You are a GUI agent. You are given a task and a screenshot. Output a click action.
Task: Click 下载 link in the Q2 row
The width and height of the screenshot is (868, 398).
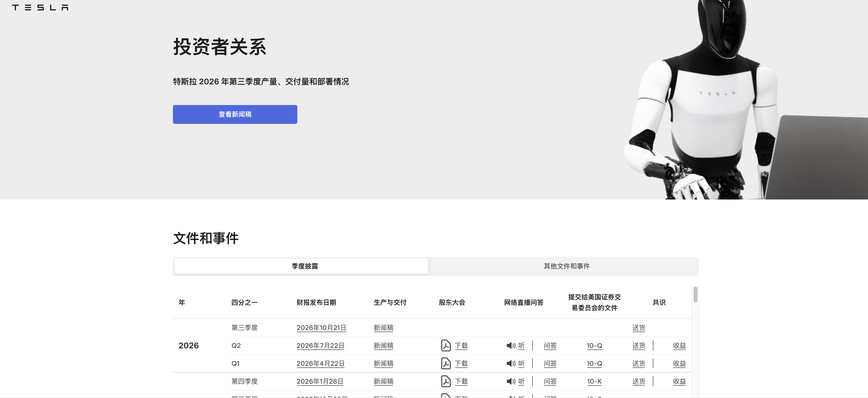pyautogui.click(x=461, y=345)
